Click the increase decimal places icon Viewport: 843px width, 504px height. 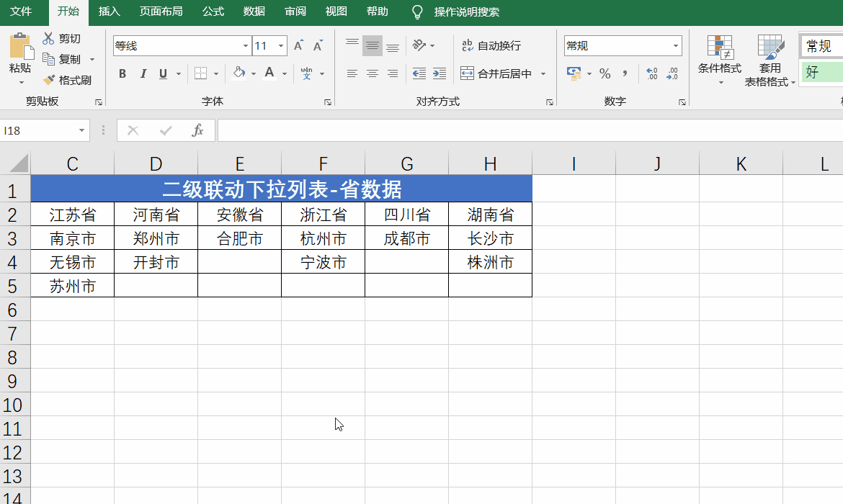pyautogui.click(x=651, y=73)
